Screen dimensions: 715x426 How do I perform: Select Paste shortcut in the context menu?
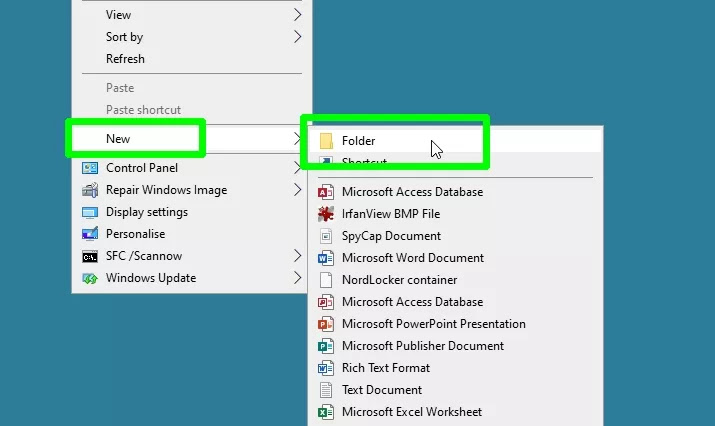(x=192, y=110)
